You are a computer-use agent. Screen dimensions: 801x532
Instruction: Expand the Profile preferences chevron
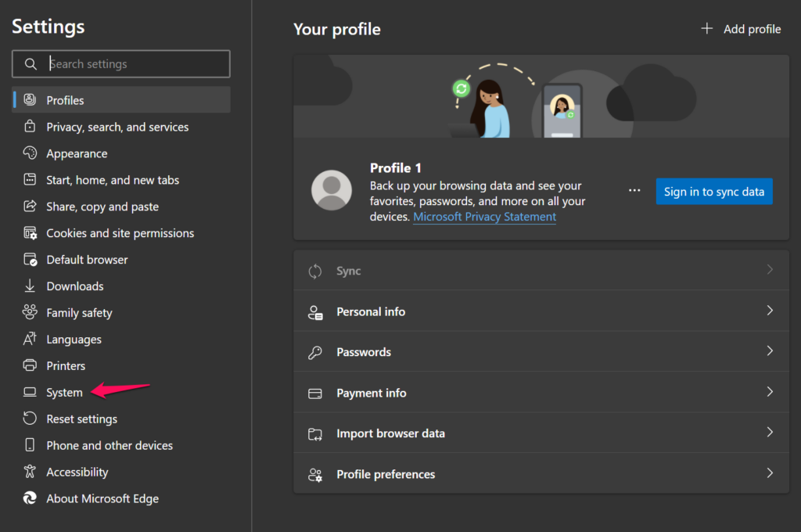tap(770, 473)
